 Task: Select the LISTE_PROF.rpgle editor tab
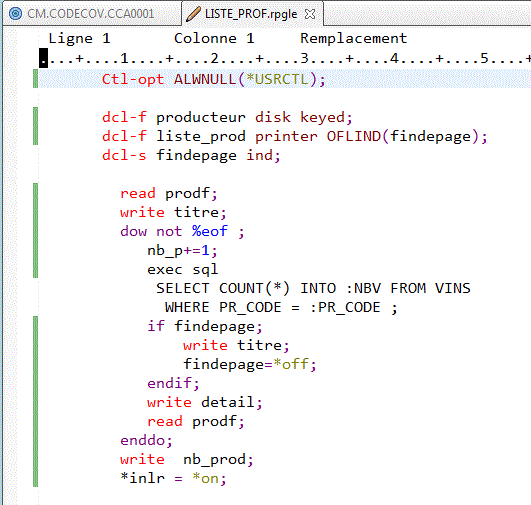[x=251, y=14]
